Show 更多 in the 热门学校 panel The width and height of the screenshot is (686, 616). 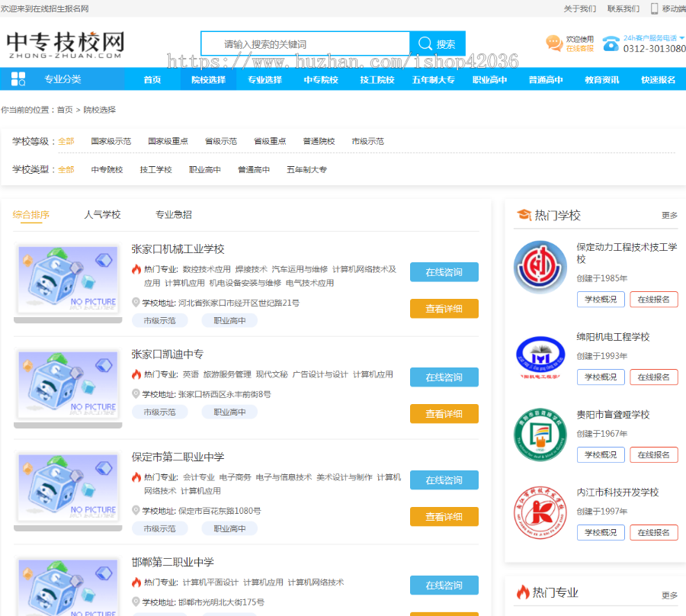[x=669, y=216]
